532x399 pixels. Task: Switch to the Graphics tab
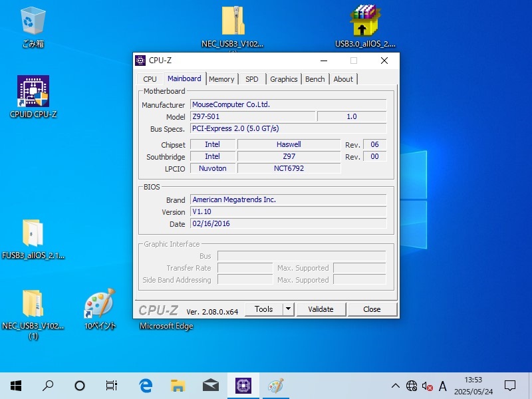click(x=284, y=79)
